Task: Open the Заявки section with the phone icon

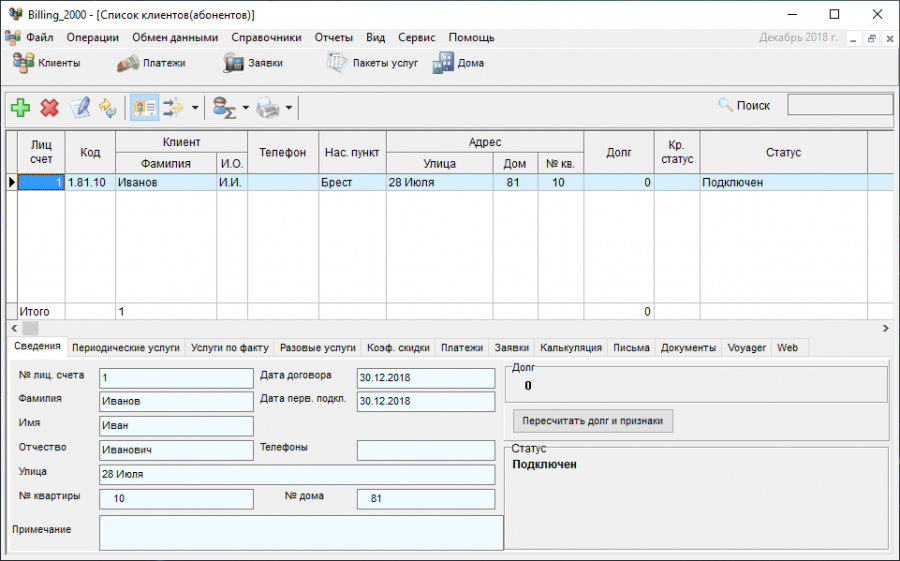Action: (252, 63)
